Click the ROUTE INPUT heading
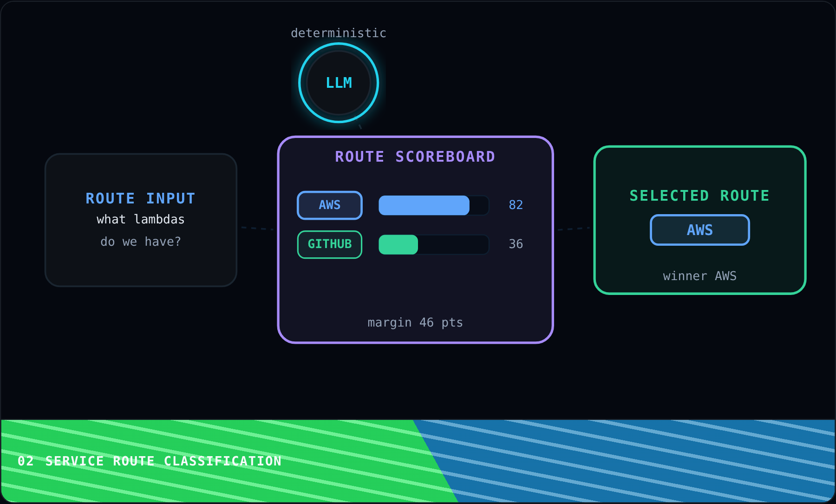Screen dimensions: 836x504 (x=141, y=198)
